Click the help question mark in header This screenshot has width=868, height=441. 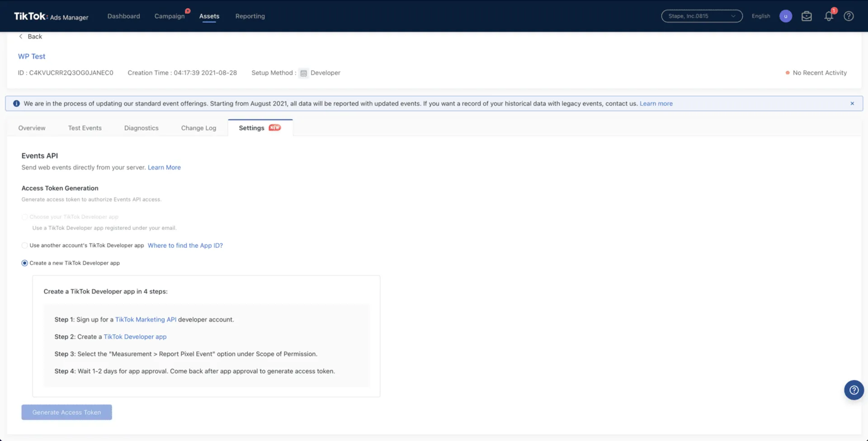pos(849,16)
